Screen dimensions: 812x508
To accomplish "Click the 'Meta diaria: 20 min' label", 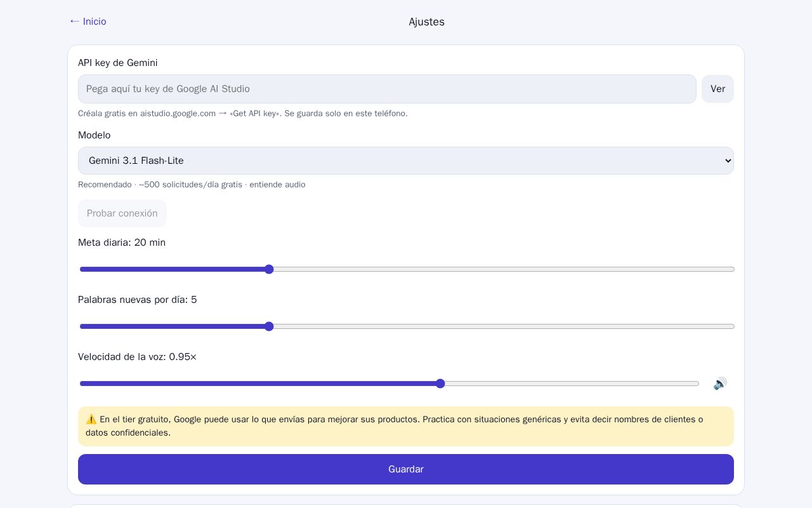I will pyautogui.click(x=122, y=243).
